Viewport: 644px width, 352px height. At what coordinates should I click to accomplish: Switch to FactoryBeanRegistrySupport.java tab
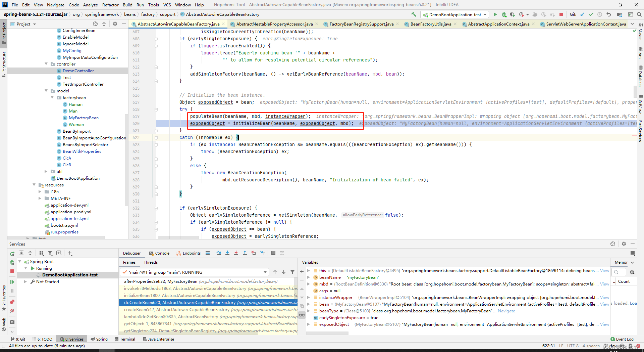[x=362, y=24]
